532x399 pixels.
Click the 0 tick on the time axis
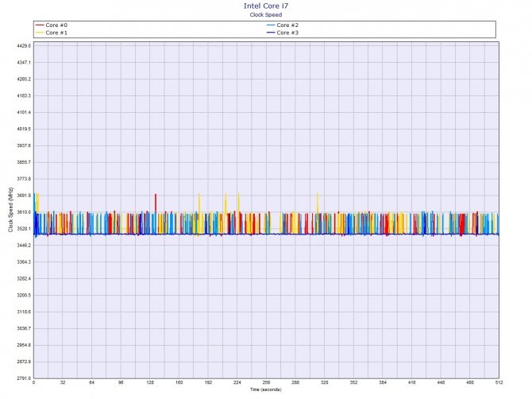click(x=33, y=382)
